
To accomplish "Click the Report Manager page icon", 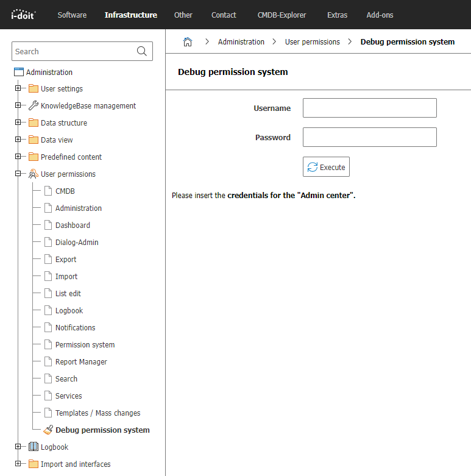I will click(48, 361).
